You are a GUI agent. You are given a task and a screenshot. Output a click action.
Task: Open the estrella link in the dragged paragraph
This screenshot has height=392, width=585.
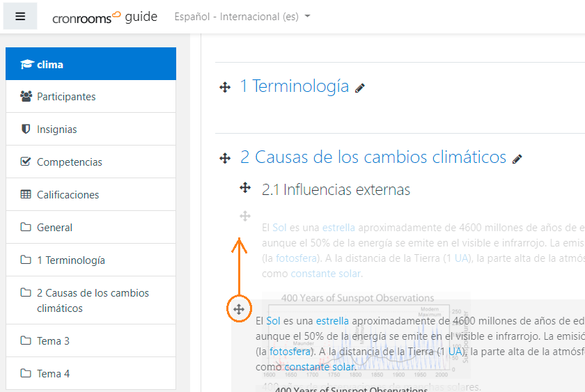click(332, 321)
